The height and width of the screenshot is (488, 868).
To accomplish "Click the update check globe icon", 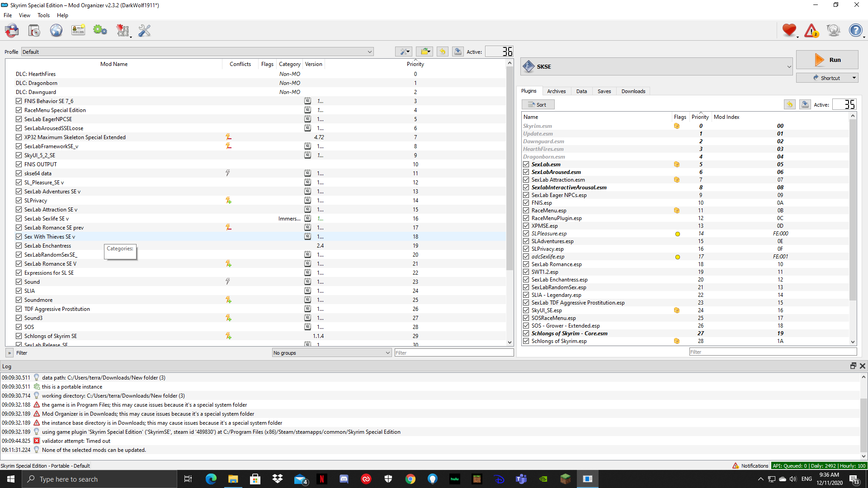I will pos(833,30).
